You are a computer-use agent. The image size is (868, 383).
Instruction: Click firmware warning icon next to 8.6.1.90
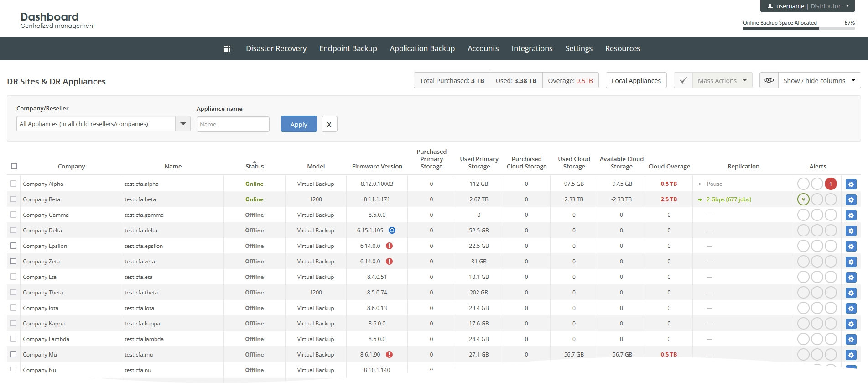[x=389, y=355]
